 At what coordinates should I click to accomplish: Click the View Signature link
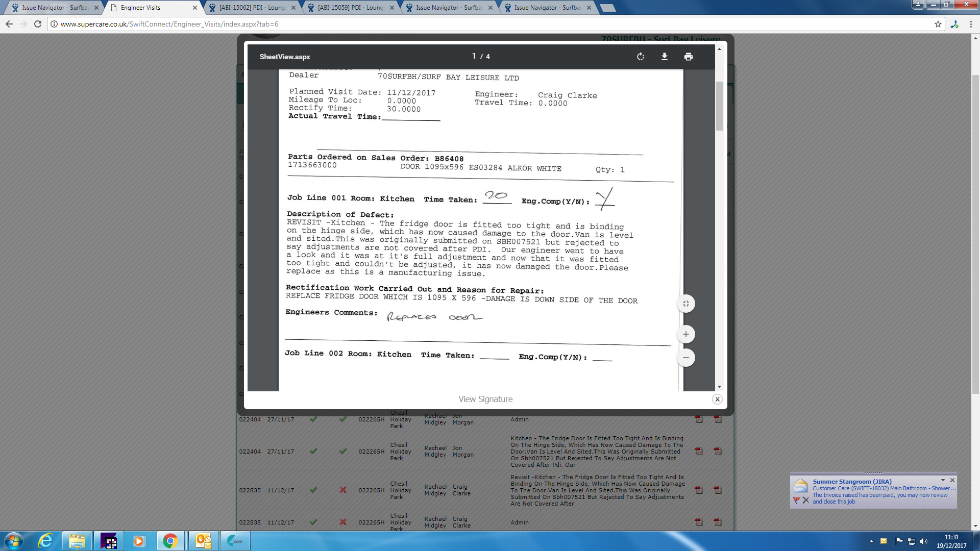(x=485, y=399)
